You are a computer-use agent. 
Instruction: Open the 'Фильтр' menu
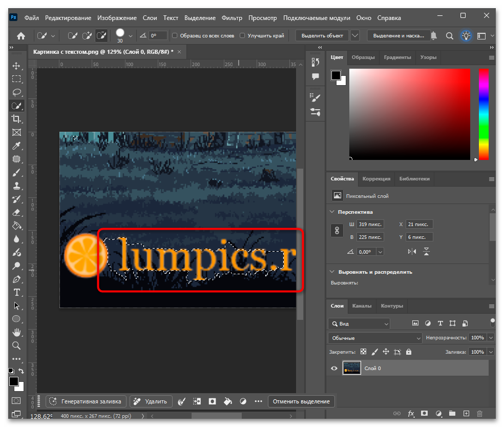232,18
